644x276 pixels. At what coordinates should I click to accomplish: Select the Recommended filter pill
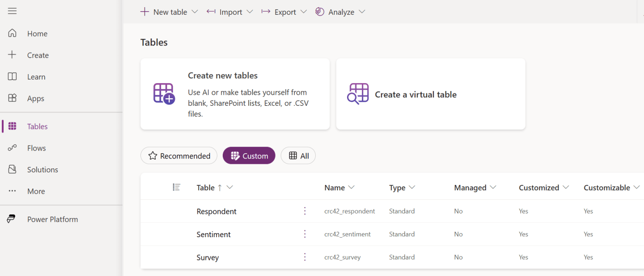(179, 155)
